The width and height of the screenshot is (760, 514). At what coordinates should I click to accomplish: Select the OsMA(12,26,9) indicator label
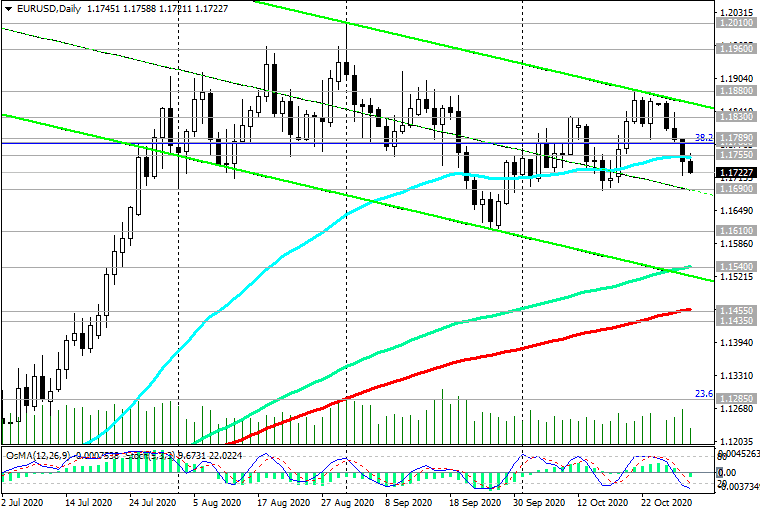(38, 456)
